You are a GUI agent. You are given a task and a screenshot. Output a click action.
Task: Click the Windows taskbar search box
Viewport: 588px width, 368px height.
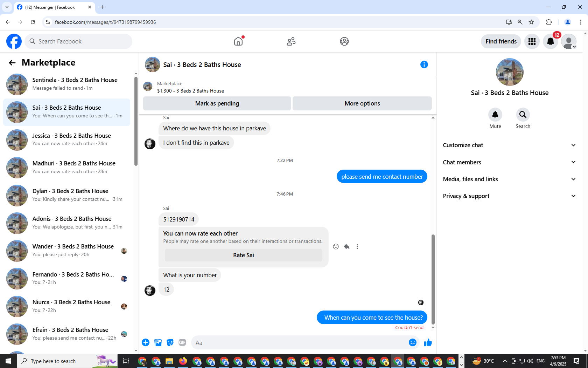click(x=66, y=361)
